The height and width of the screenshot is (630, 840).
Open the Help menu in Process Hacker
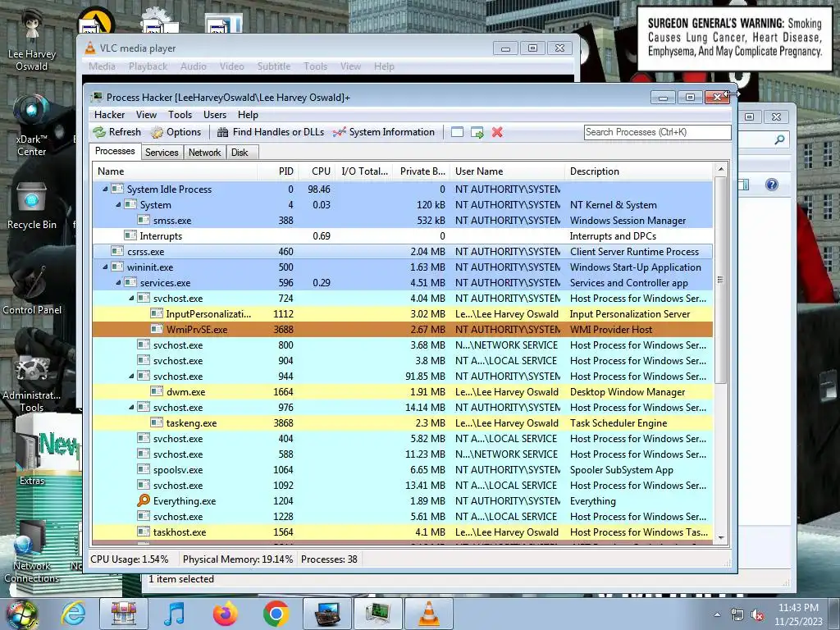point(248,115)
